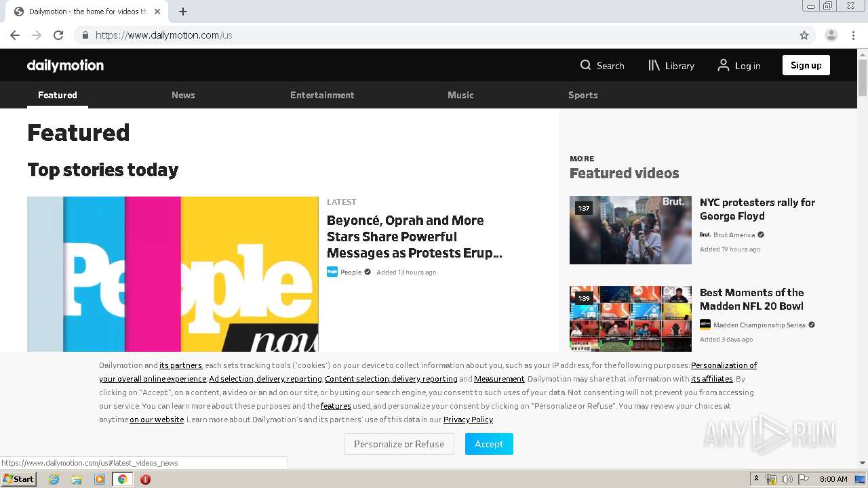Click the Sign up button
The height and width of the screenshot is (488, 868).
coord(806,65)
